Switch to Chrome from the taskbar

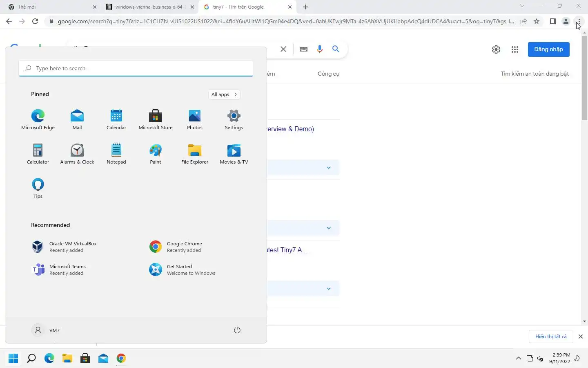[x=121, y=358]
